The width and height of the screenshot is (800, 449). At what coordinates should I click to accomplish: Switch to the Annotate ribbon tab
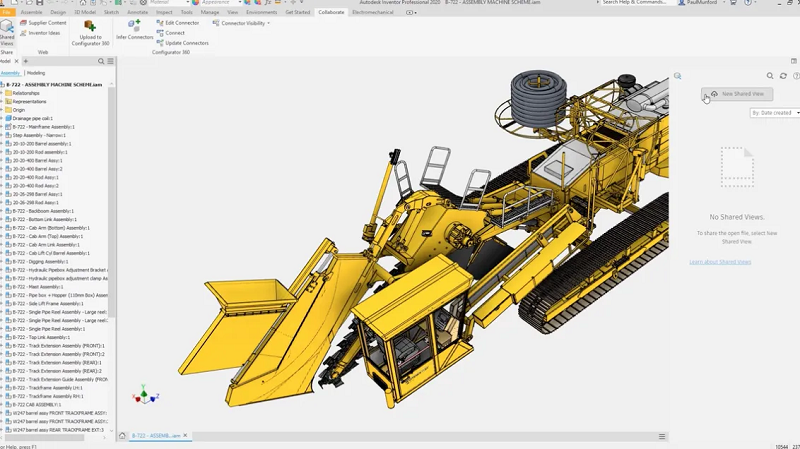(137, 12)
